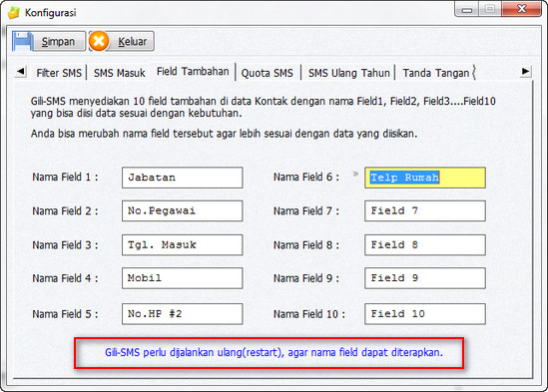548x392 pixels.
Task: Click the Nama Field 1 label
Action: point(65,177)
